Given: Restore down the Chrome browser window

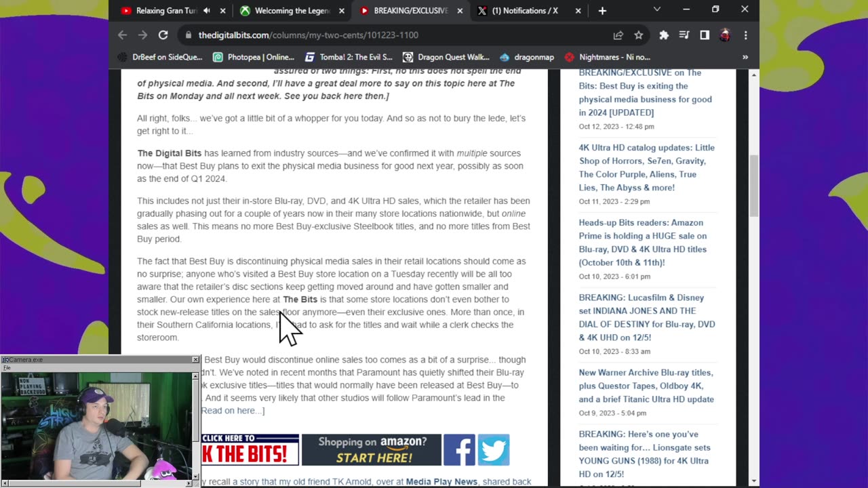Looking at the screenshot, I should 715,9.
